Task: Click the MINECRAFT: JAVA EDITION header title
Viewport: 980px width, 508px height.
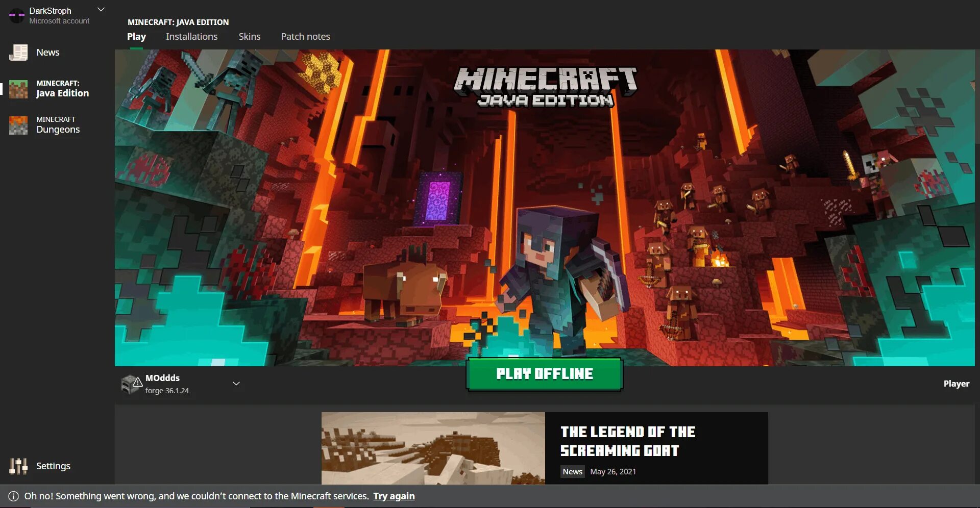Action: coord(178,22)
